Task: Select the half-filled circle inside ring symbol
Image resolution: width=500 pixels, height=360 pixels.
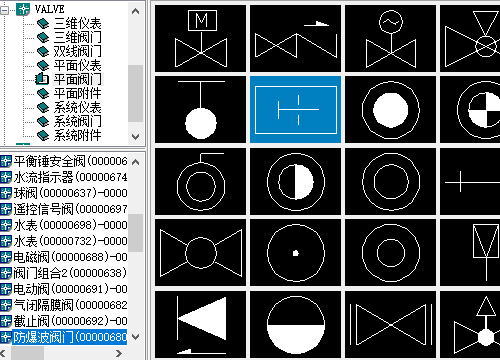Action: tap(295, 181)
